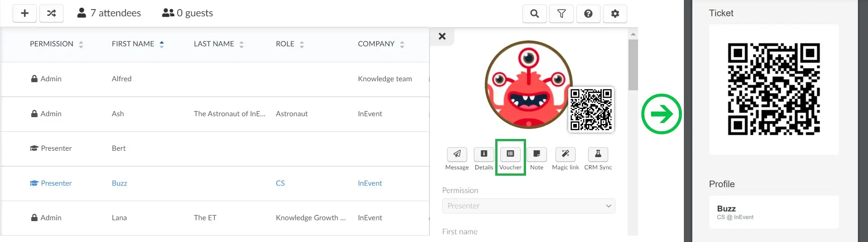Image resolution: width=868 pixels, height=242 pixels.
Task: Select the Ash attendee row
Action: click(x=215, y=114)
